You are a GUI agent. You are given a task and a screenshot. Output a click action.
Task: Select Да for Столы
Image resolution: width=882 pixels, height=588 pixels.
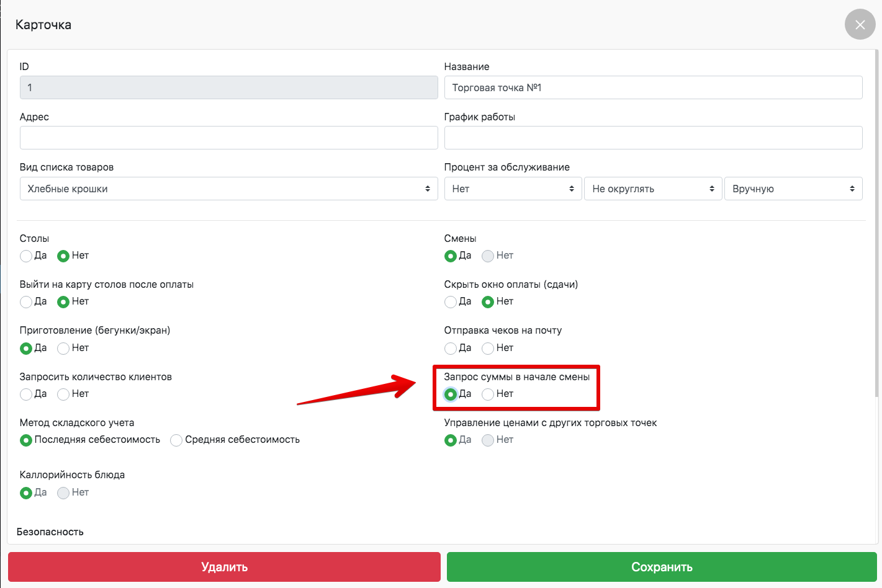pyautogui.click(x=26, y=256)
